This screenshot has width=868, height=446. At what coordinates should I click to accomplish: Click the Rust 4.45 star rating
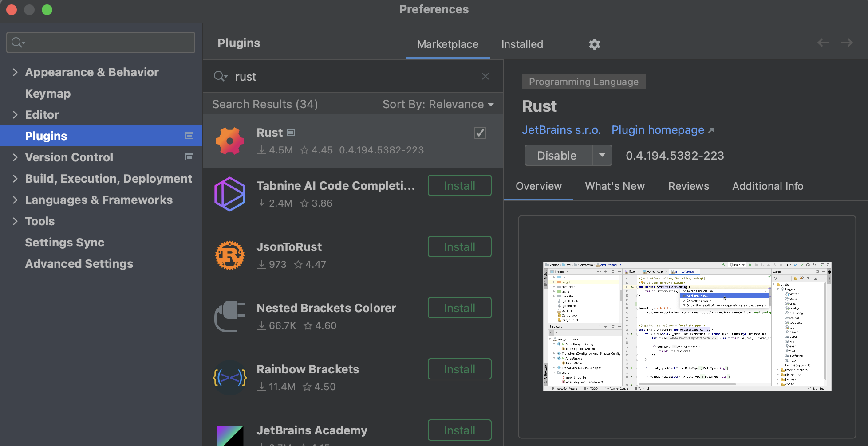pyautogui.click(x=316, y=150)
